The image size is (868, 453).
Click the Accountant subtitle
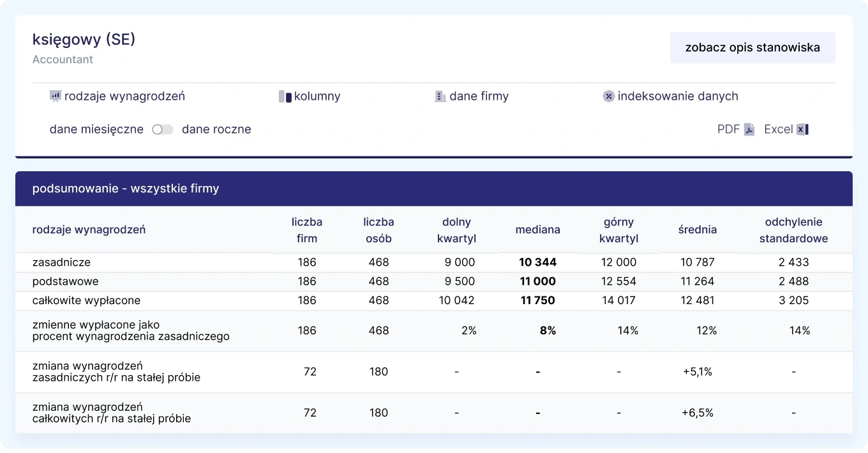pyautogui.click(x=63, y=59)
